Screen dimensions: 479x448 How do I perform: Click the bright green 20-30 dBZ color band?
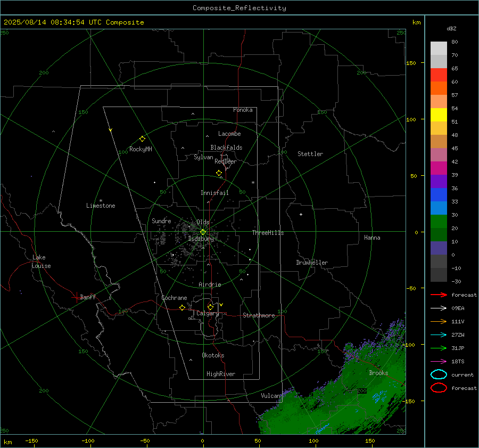pyautogui.click(x=439, y=222)
